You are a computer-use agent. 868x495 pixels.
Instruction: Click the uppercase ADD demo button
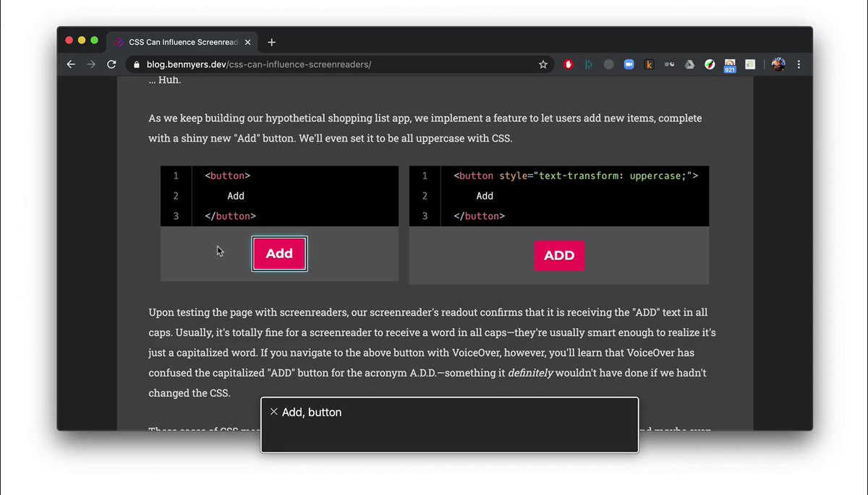point(559,256)
